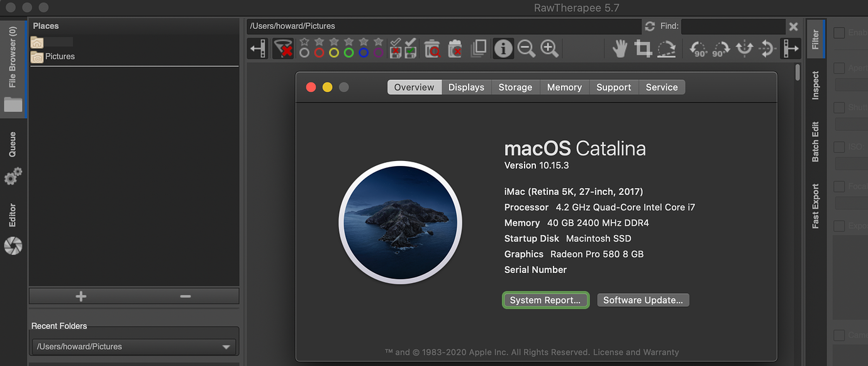Toggle the blue color label filter
The image size is (868, 366).
(364, 52)
